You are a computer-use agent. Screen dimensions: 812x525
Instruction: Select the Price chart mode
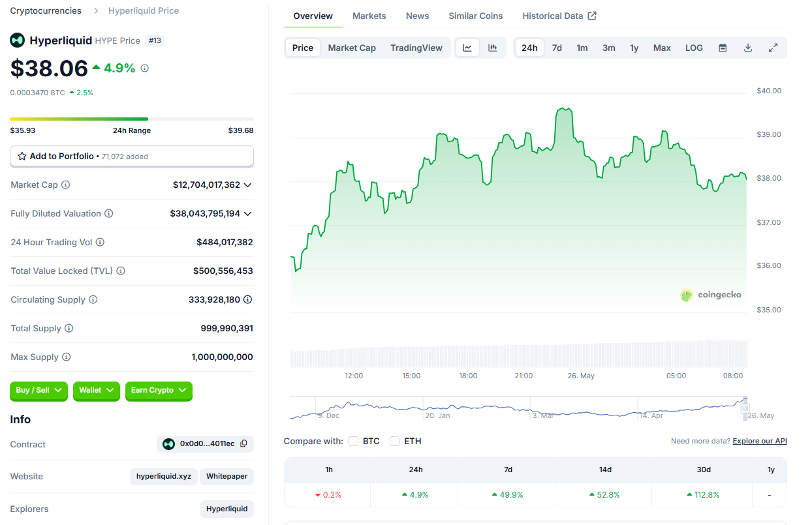303,48
